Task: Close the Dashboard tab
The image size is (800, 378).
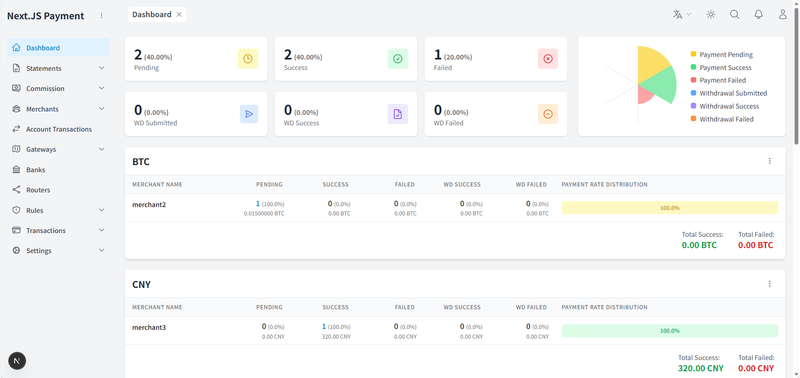Action: tap(179, 14)
